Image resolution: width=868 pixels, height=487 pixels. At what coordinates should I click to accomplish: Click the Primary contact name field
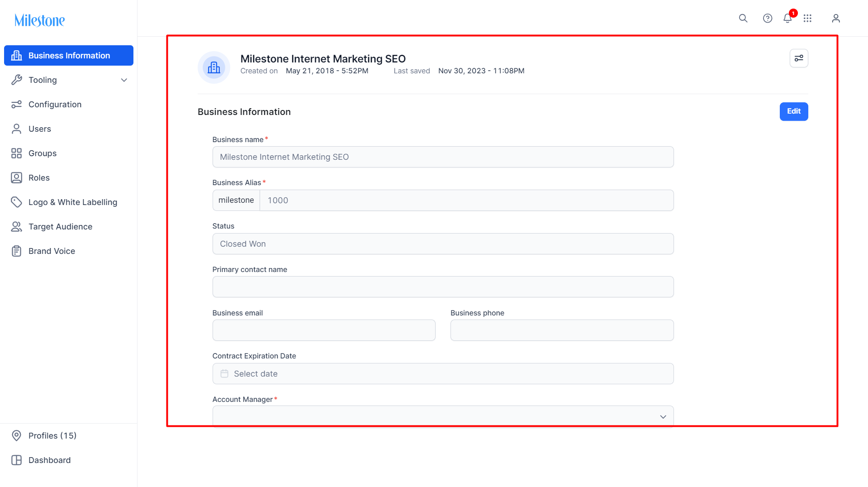(x=443, y=287)
